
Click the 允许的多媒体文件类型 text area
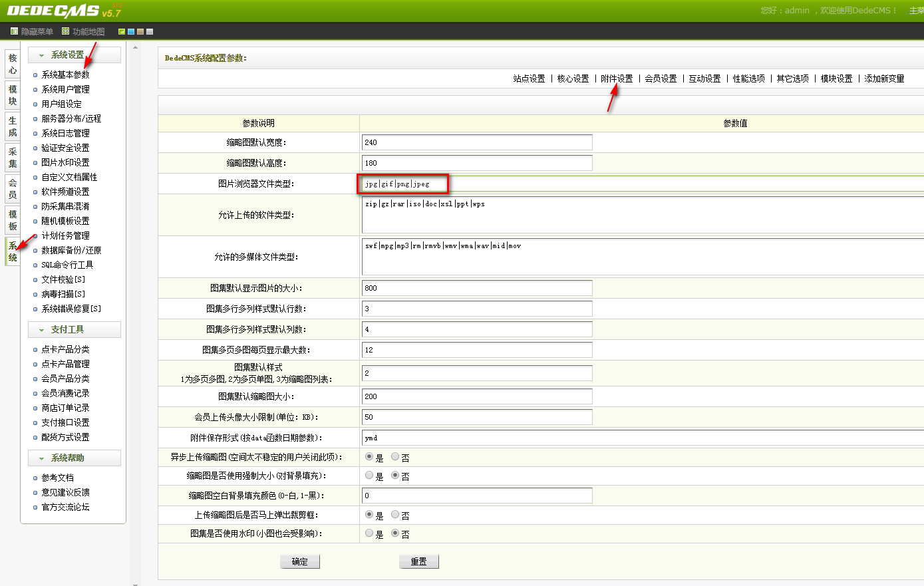(643, 257)
